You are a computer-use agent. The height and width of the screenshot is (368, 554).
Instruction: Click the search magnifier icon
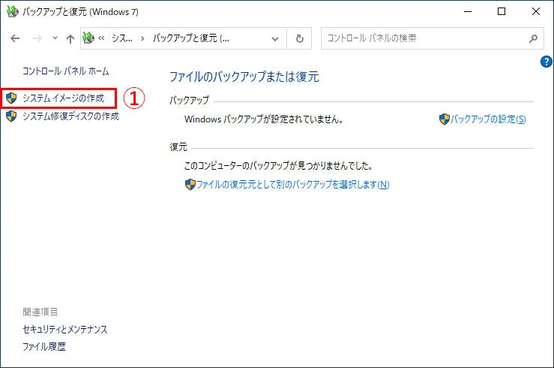tap(533, 38)
